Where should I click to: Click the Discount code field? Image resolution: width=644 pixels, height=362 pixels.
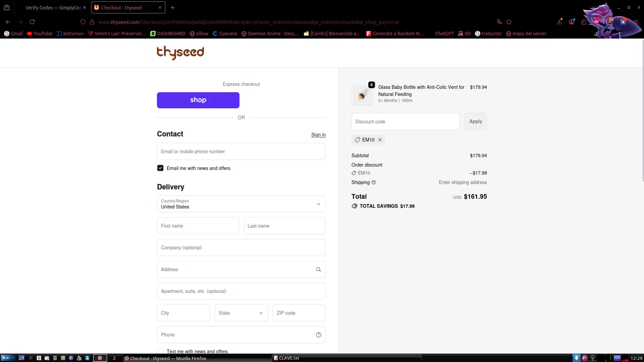pos(405,121)
